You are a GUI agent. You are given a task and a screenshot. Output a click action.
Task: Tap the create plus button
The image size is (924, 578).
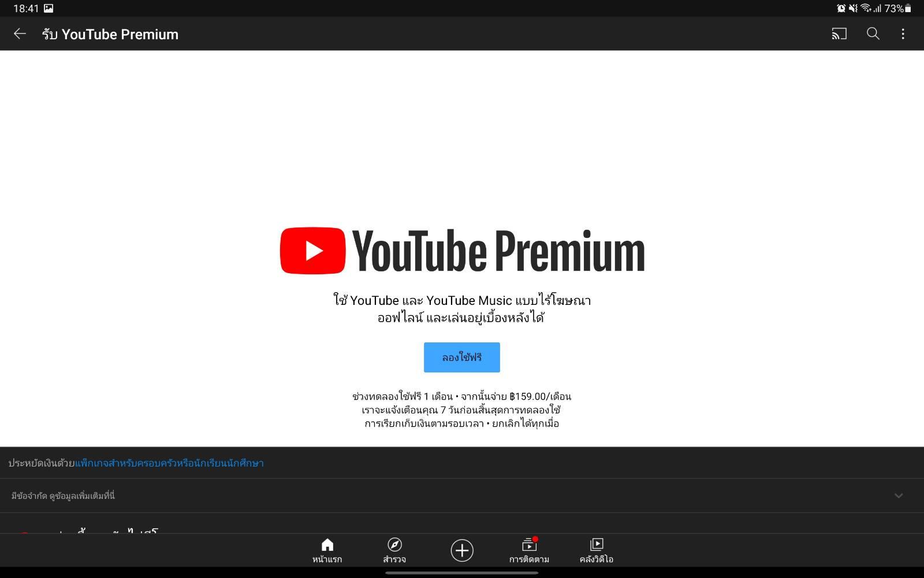[462, 550]
